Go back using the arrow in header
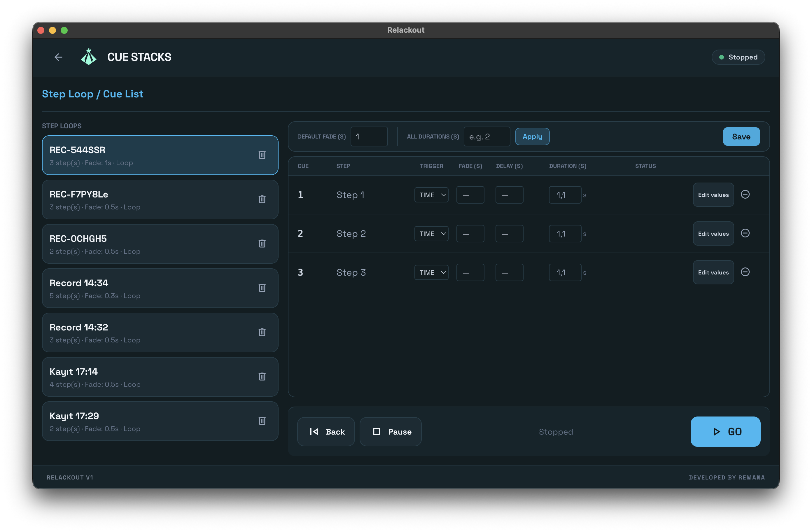The image size is (812, 532). point(58,57)
